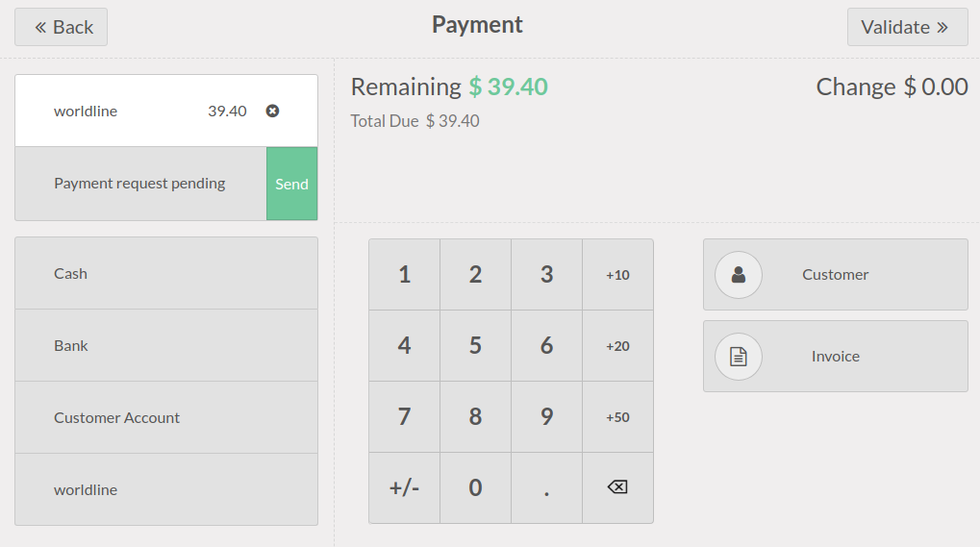980x547 pixels.
Task: Select Customer Account payment method
Action: [x=166, y=418]
